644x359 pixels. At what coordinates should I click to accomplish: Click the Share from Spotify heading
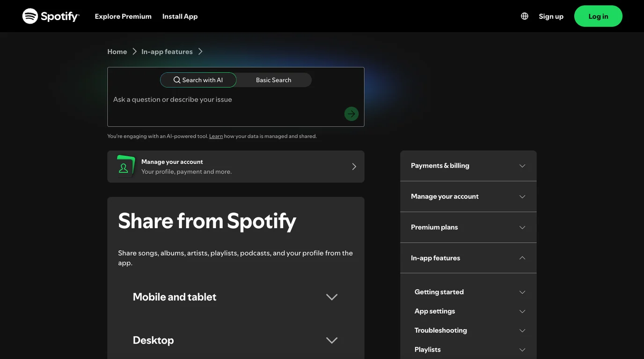[x=207, y=221]
